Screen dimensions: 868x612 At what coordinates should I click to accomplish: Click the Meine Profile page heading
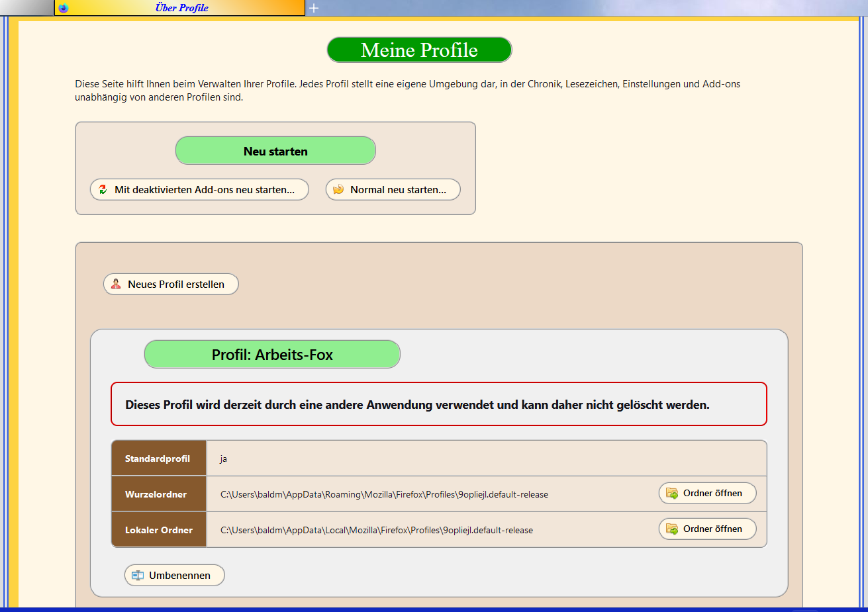[x=419, y=50]
